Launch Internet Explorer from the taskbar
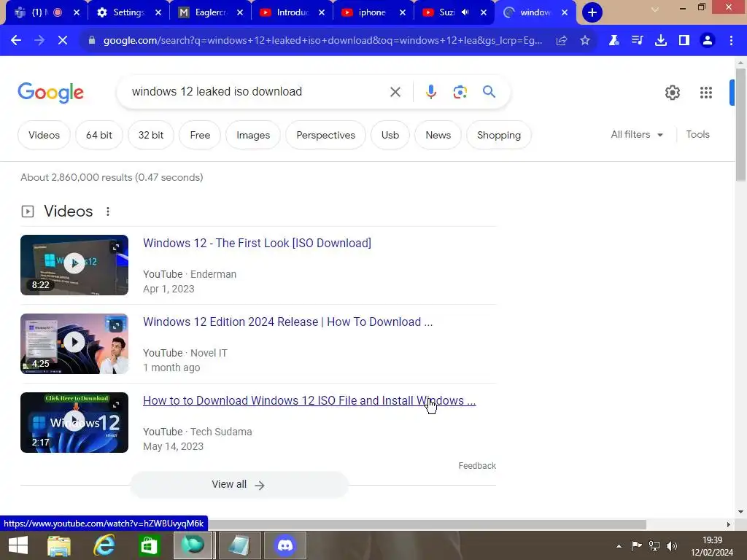 coord(104,545)
